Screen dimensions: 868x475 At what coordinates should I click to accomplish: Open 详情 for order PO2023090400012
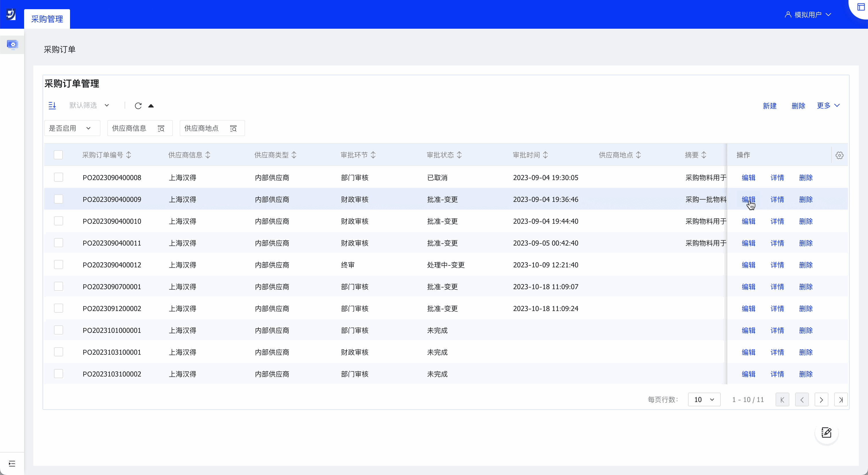coord(777,265)
